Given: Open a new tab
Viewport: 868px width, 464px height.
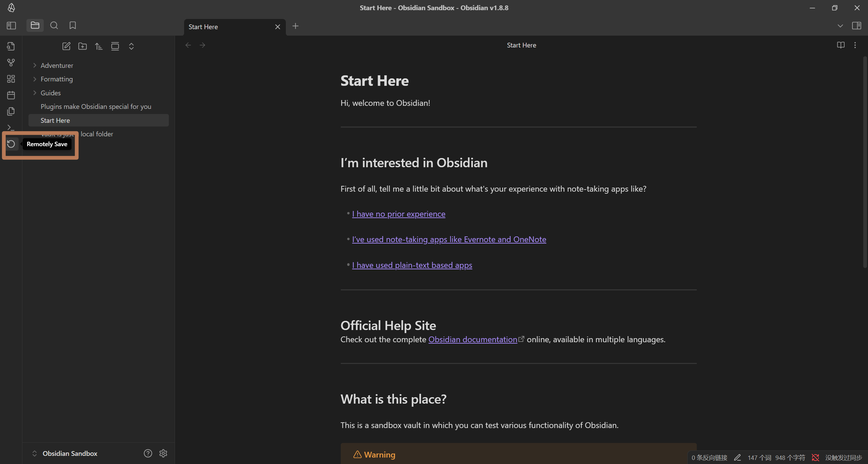Looking at the screenshot, I should [295, 26].
